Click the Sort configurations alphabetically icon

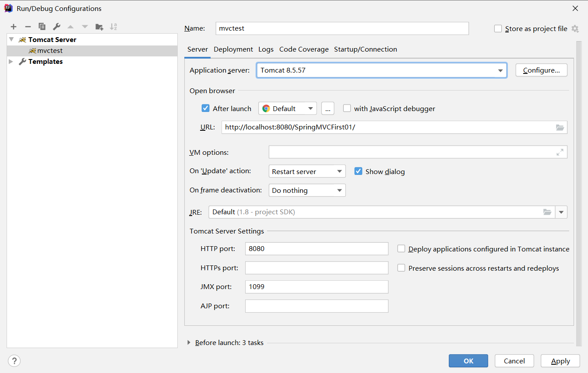point(113,27)
